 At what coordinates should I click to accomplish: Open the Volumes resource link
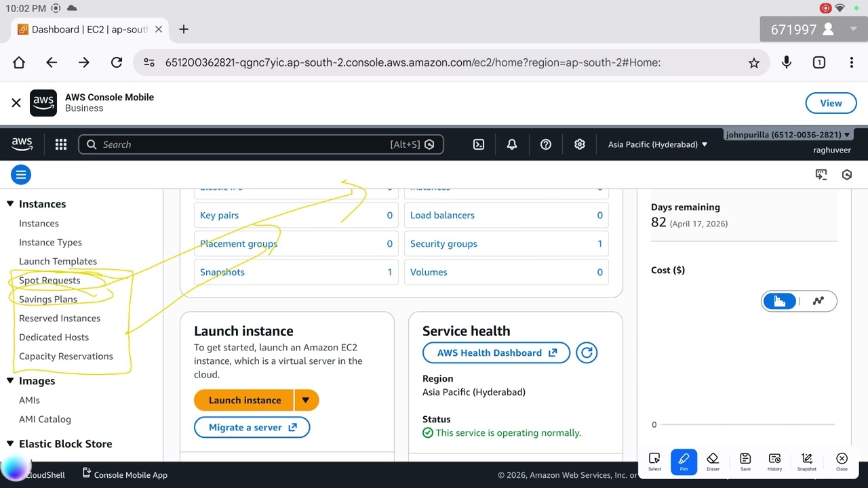pos(429,272)
